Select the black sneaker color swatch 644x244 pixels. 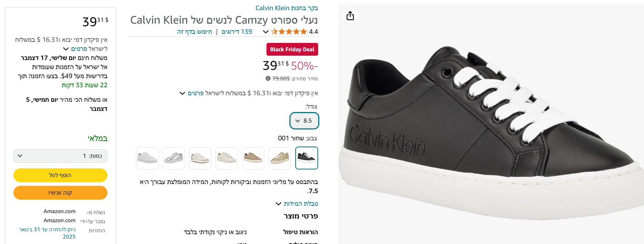click(307, 158)
